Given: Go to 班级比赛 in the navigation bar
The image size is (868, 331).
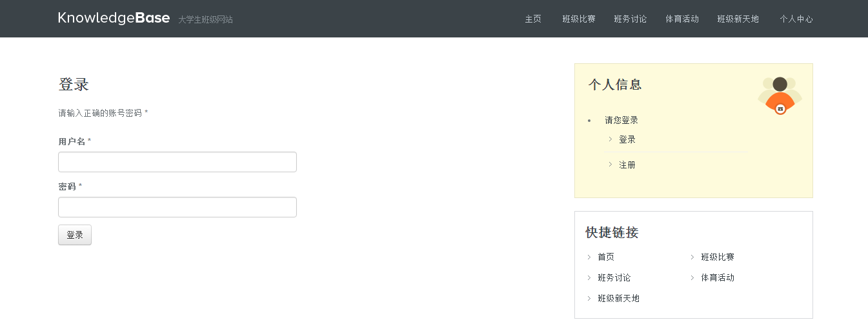Looking at the screenshot, I should point(579,19).
